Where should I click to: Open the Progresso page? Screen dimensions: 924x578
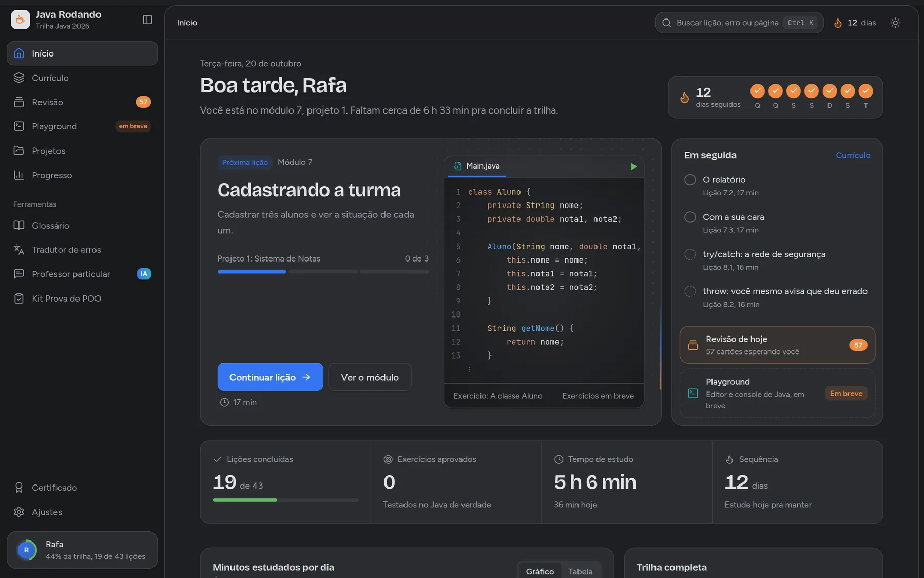click(82, 175)
